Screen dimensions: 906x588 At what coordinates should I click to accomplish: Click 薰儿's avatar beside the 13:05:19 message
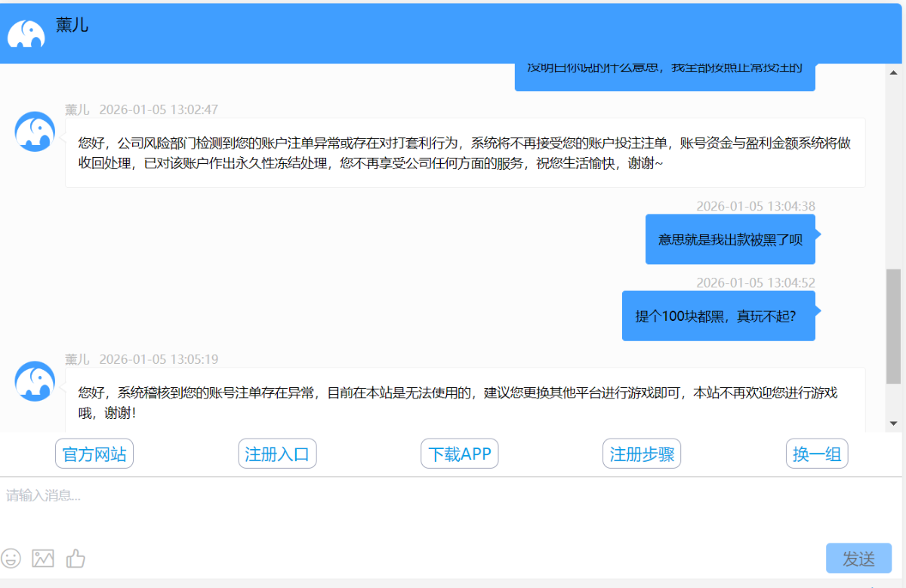tap(35, 381)
